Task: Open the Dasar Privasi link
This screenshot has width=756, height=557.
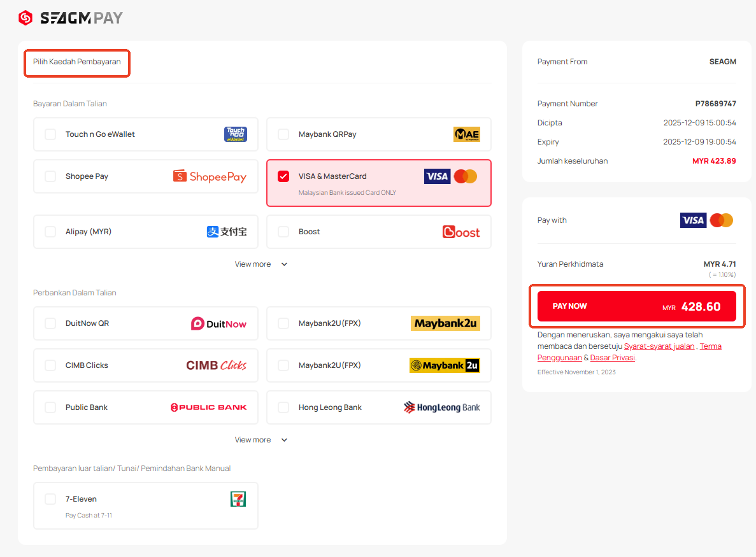Action: [612, 358]
